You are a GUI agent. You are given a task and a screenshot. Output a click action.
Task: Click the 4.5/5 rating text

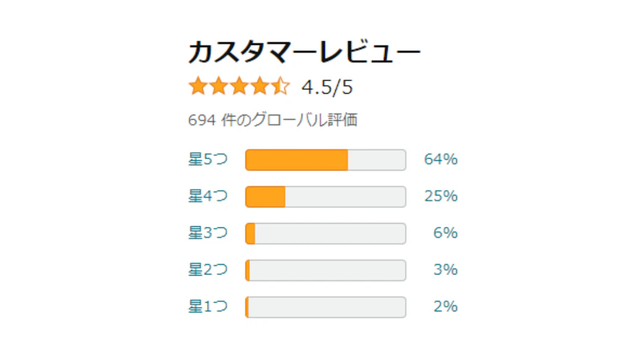[327, 87]
